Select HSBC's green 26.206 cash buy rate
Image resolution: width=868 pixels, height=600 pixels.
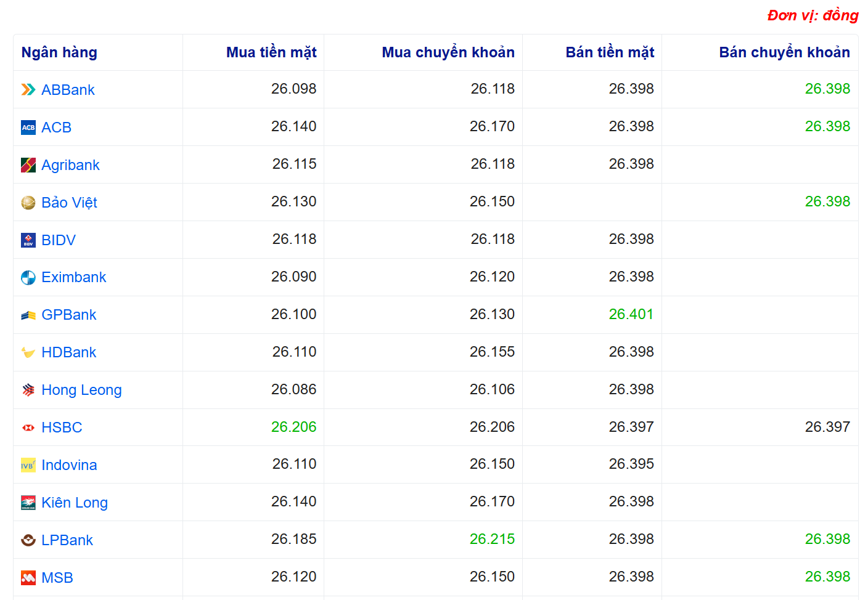[x=293, y=427]
